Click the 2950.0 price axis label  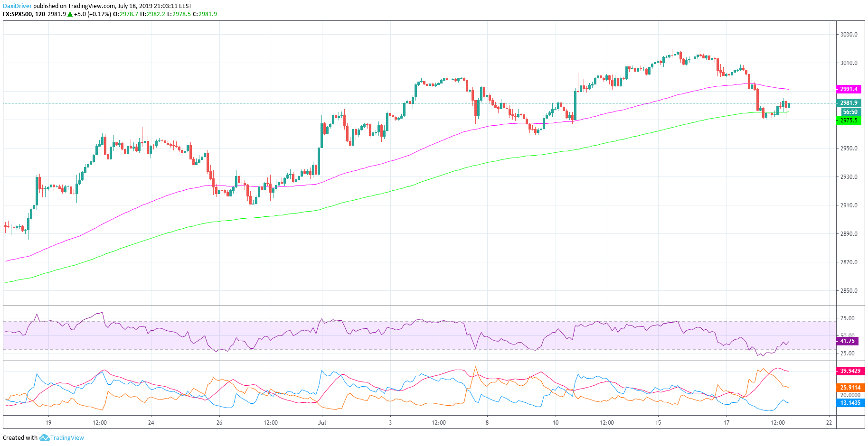pos(849,149)
